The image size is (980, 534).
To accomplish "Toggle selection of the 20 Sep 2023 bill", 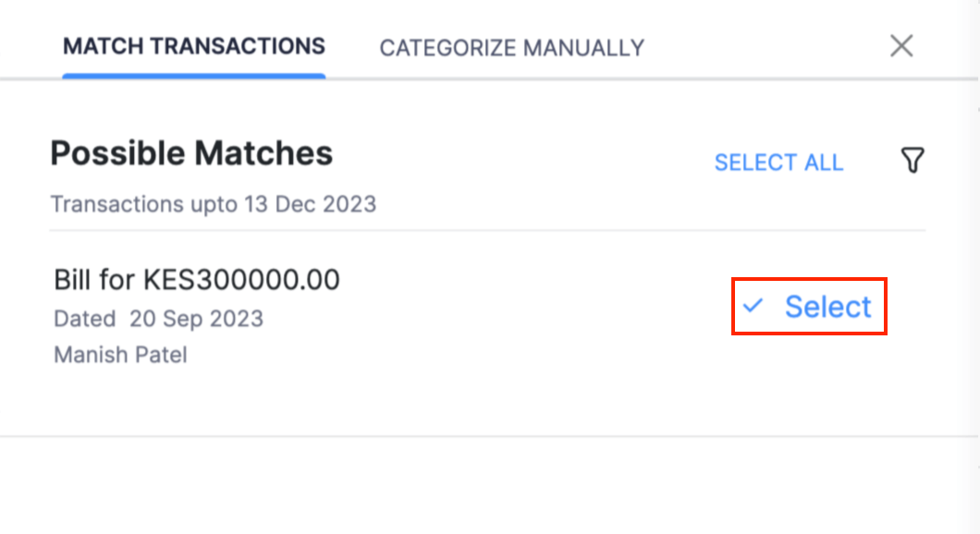I will [809, 306].
